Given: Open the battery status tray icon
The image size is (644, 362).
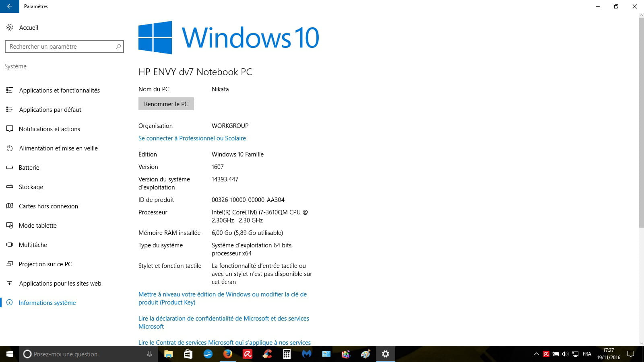Looking at the screenshot, I should 556,354.
